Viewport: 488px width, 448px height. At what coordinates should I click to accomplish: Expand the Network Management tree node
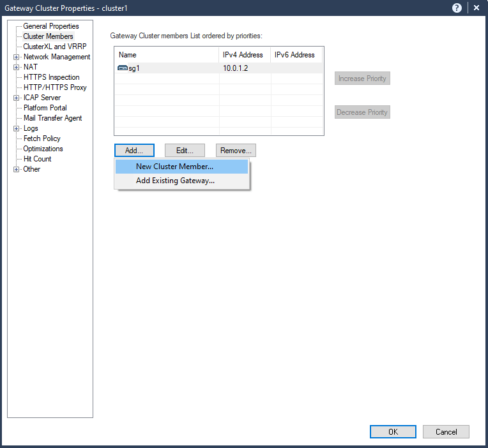16,57
